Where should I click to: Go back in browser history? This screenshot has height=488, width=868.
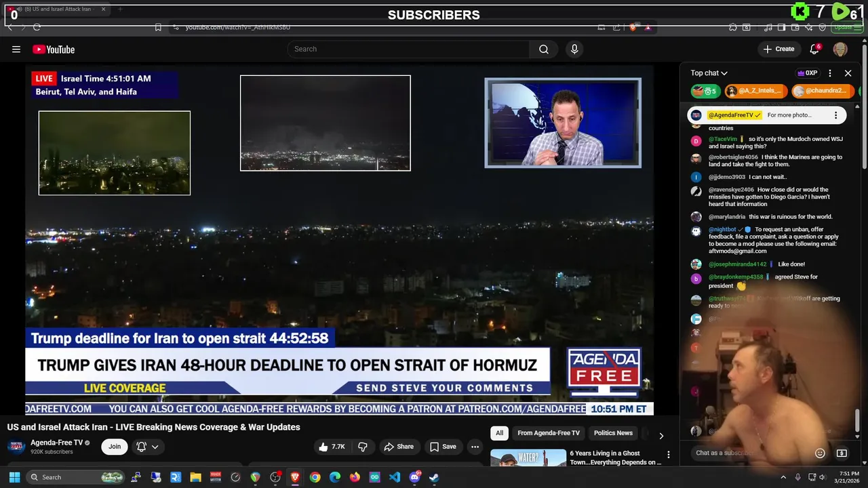pyautogui.click(x=9, y=27)
